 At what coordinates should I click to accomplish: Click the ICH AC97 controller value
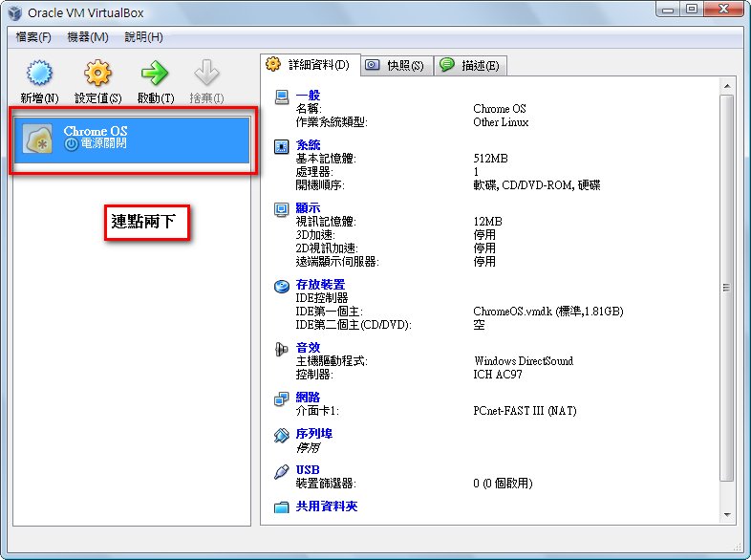pos(498,375)
